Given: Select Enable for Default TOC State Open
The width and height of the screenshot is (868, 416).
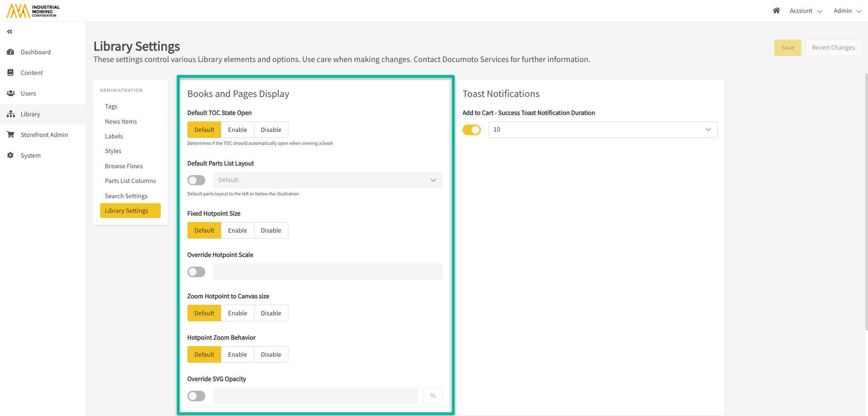Looking at the screenshot, I should [x=237, y=130].
